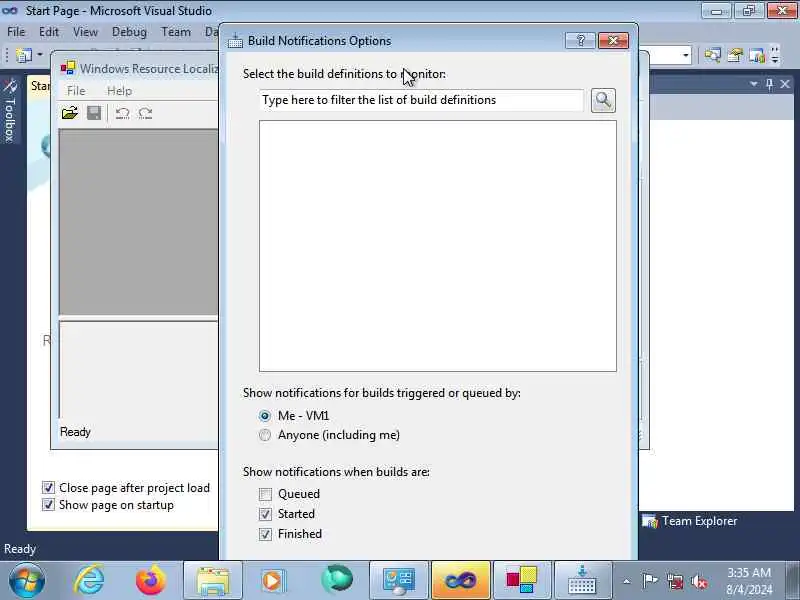This screenshot has width=800, height=600.
Task: Open the Debug menu in Visual Studio
Action: pyautogui.click(x=129, y=32)
